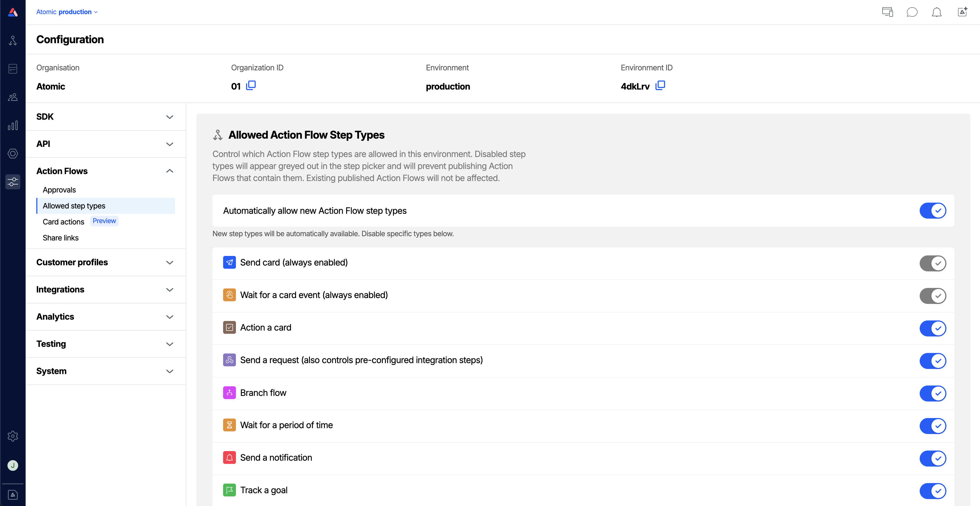Disable the Send a notification step type

coord(932,459)
